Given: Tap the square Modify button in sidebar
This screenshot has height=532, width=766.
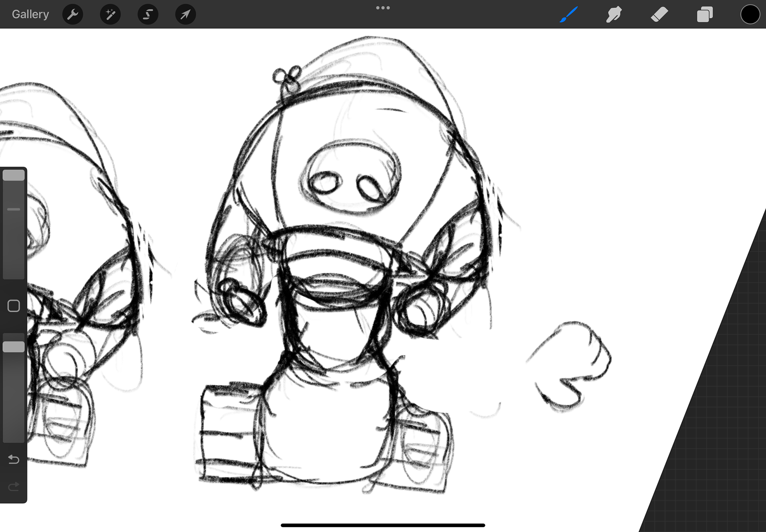Looking at the screenshot, I should click(x=14, y=306).
